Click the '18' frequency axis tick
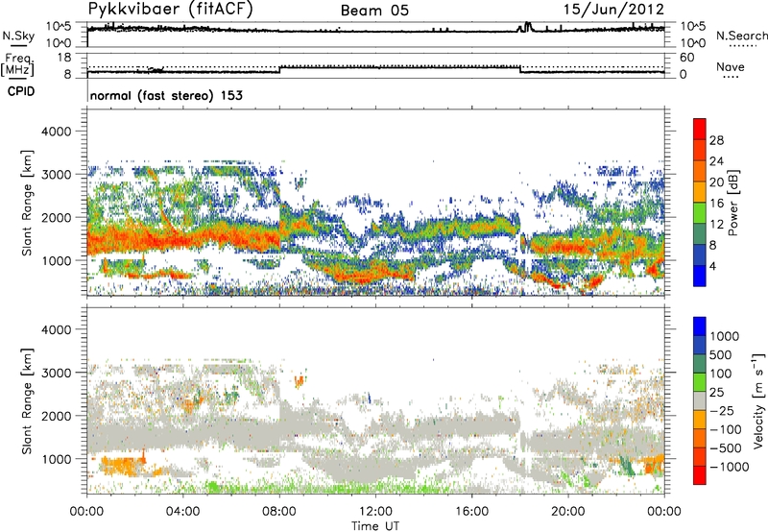The width and height of the screenshot is (768, 532). coord(64,58)
